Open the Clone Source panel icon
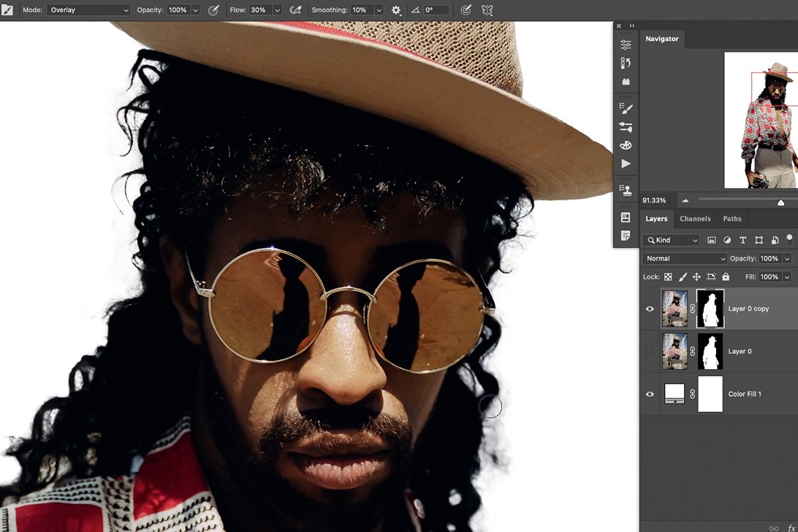Viewport: 798px width, 532px height. pos(626,190)
